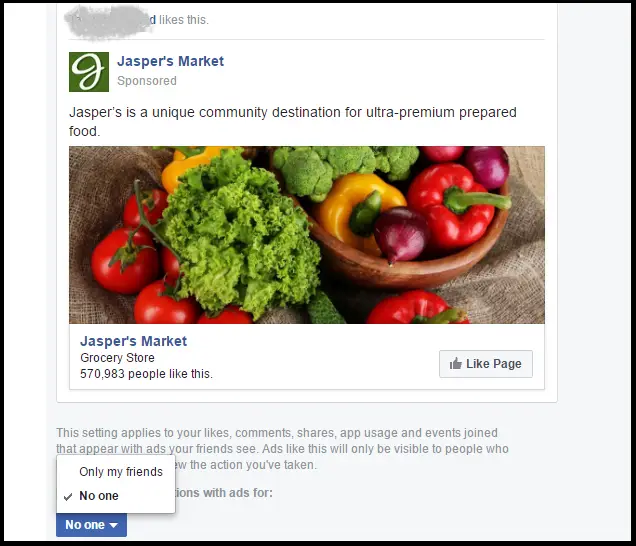Click the Like Page button
Screen dimensions: 636x546
pos(486,364)
